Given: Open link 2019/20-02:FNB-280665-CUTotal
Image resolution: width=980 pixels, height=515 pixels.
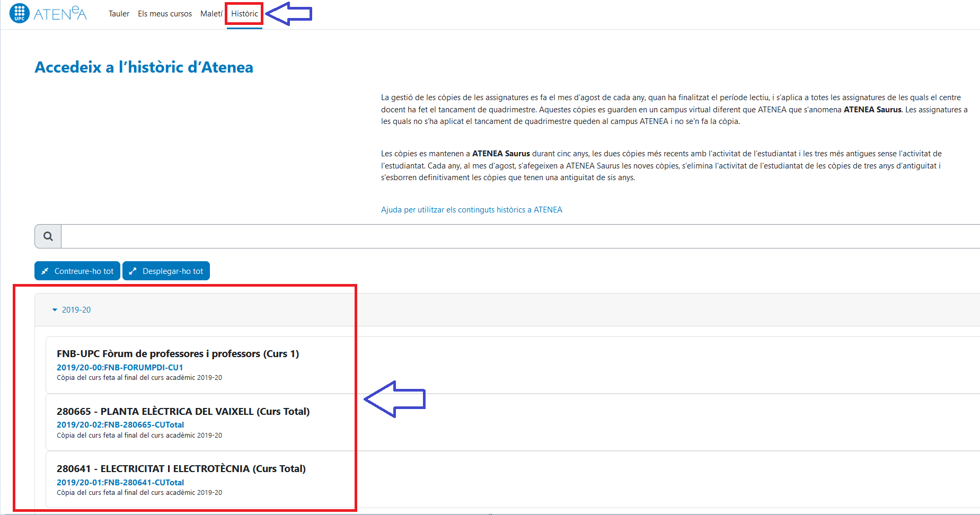Looking at the screenshot, I should [x=120, y=425].
